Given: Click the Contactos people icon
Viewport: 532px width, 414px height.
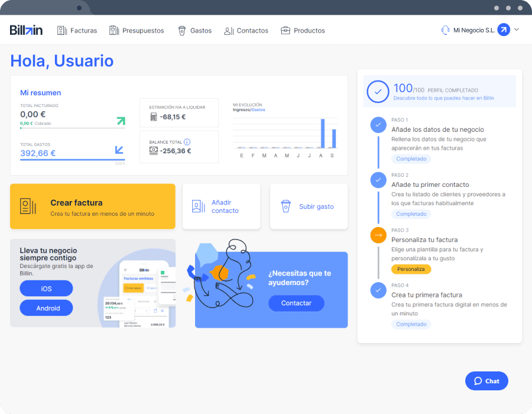Looking at the screenshot, I should point(228,30).
